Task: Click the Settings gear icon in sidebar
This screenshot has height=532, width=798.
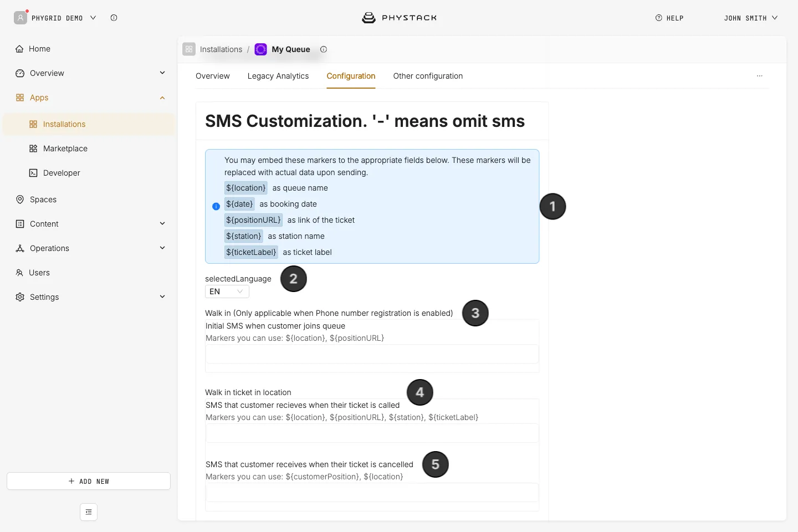Action: click(x=20, y=297)
